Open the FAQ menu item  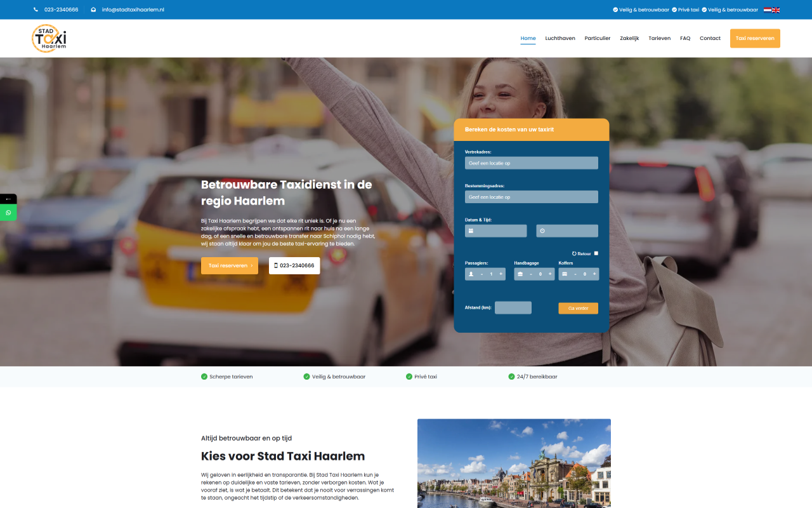(685, 38)
